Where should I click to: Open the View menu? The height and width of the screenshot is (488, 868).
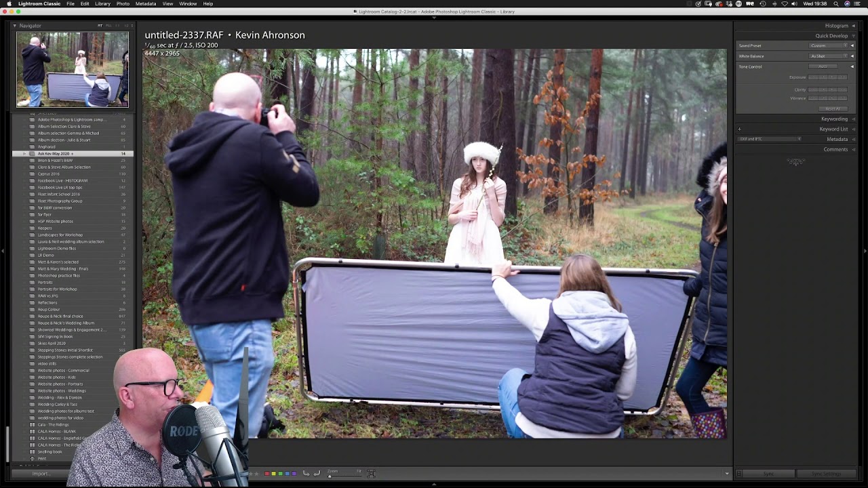point(167,3)
